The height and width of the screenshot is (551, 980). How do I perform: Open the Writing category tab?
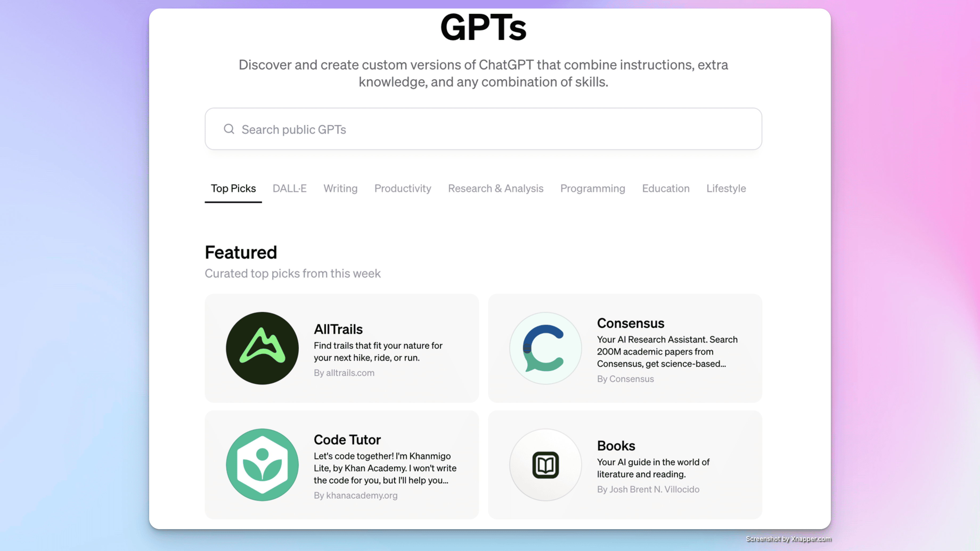click(340, 188)
